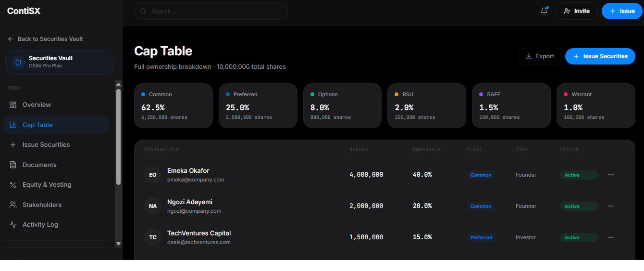Select the Common 62.5% summary card
The image size is (644, 271).
pos(173,106)
